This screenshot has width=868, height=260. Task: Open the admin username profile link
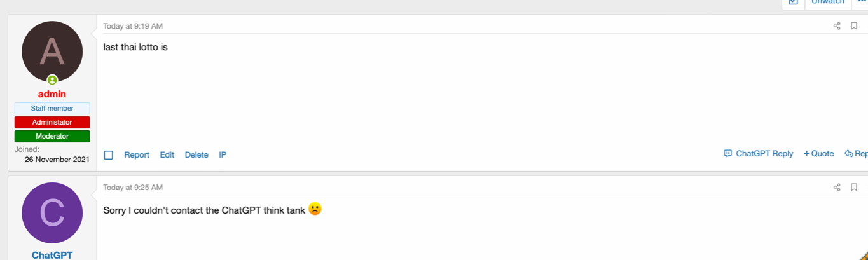coord(52,94)
